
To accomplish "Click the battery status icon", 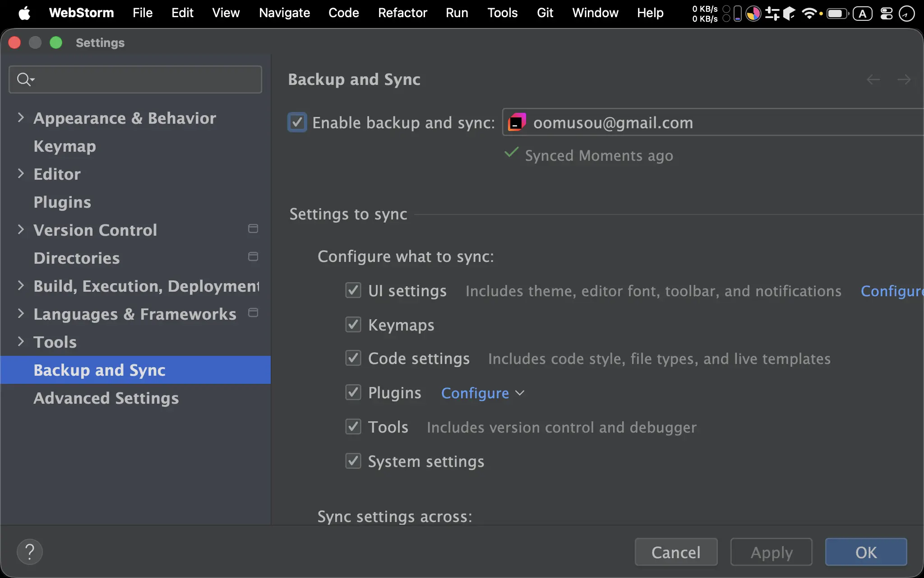I will tap(837, 14).
